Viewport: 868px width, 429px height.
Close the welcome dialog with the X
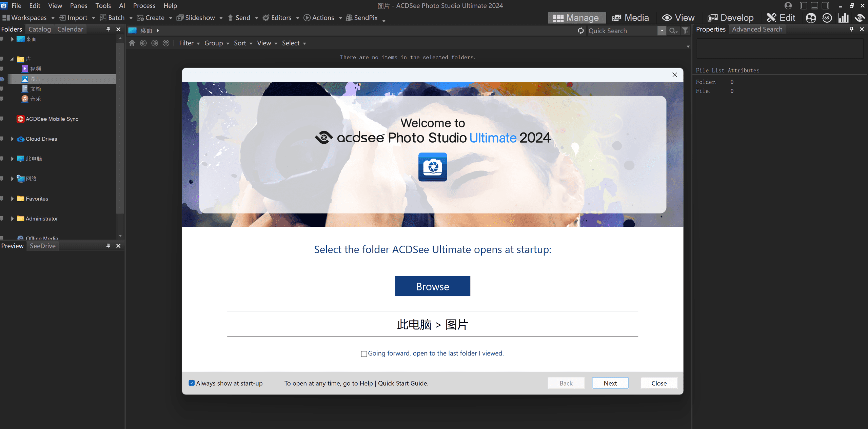[675, 75]
